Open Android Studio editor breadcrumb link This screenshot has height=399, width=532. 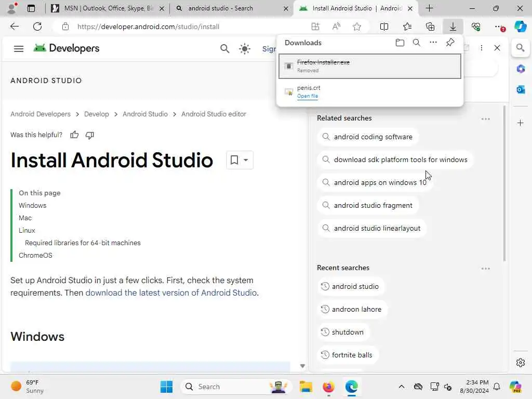point(214,114)
